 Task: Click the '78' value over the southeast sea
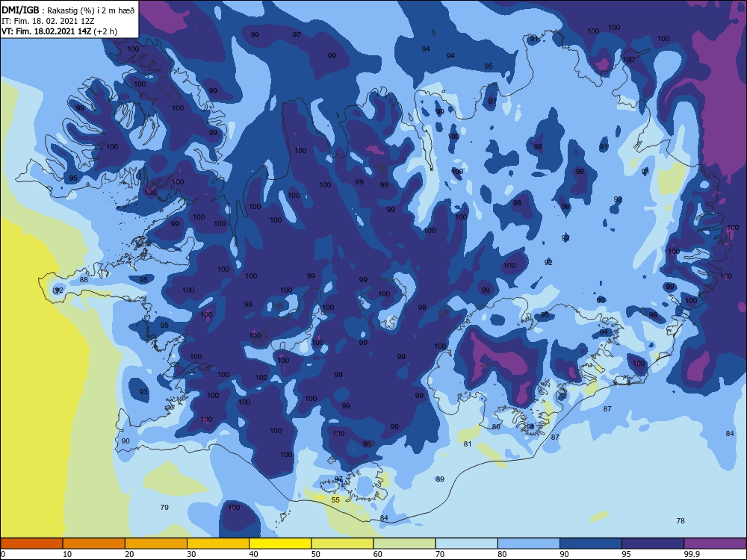point(681,520)
